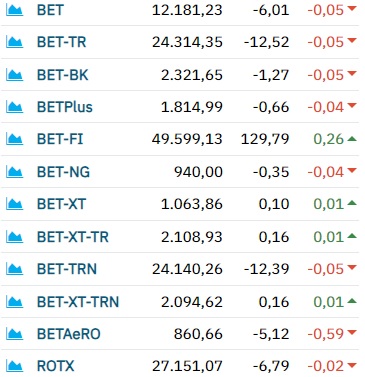Click the BETAeRO chart icon
The height and width of the screenshot is (377, 365).
[x=14, y=334]
